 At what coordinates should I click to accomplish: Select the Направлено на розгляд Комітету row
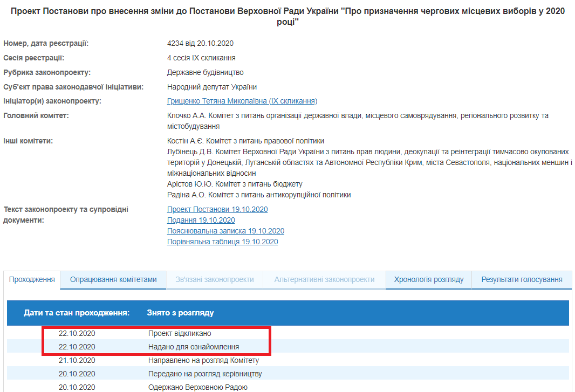[203, 360]
